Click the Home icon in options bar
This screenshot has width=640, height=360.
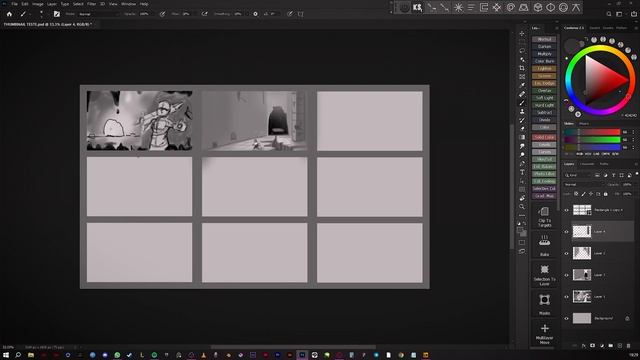9,14
